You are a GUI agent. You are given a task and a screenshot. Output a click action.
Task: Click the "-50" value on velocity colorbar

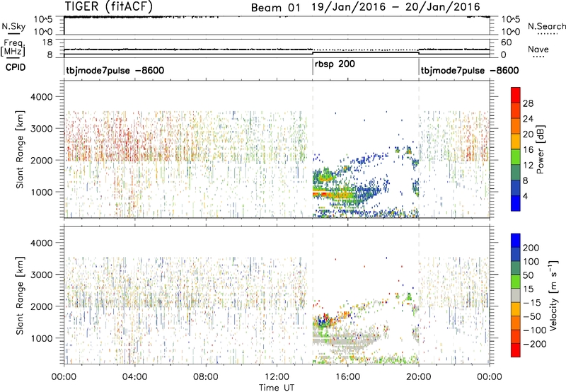[532, 316]
